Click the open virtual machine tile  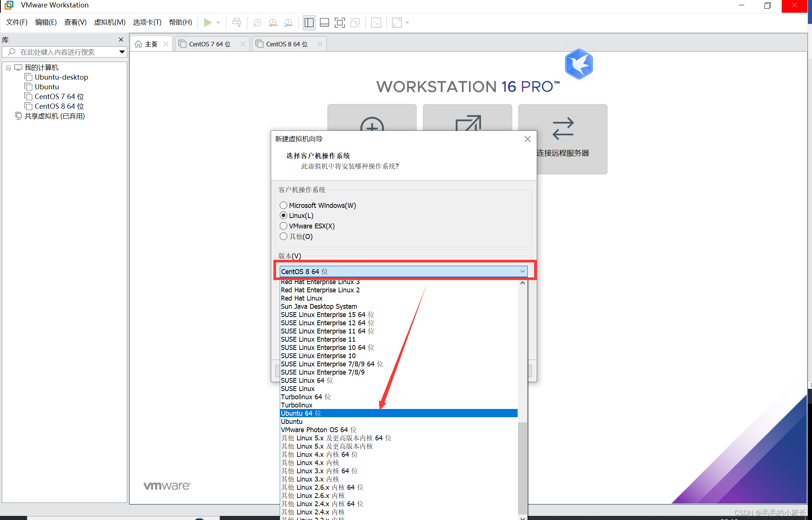coord(467,117)
